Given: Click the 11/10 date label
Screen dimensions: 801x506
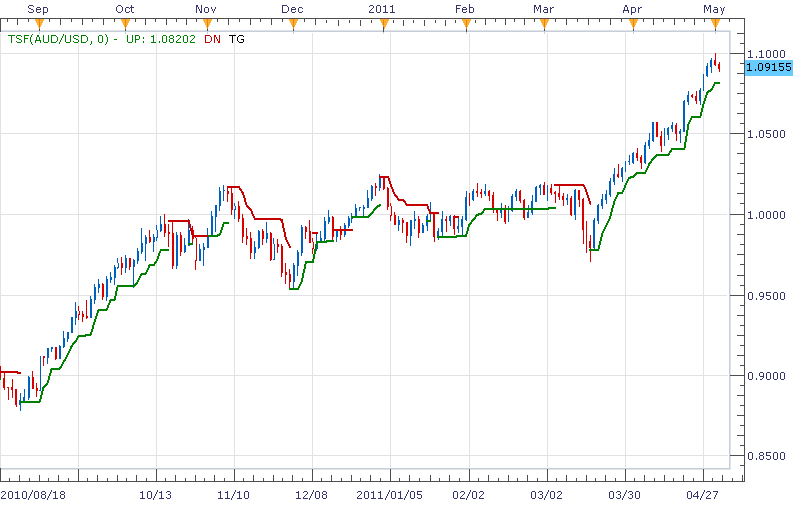Looking at the screenshot, I should coord(233,495).
